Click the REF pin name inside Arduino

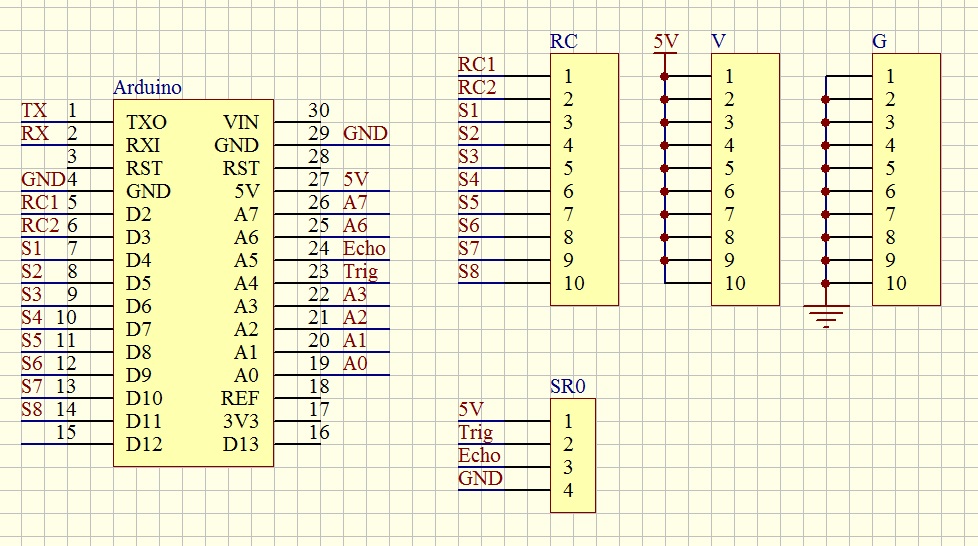click(x=240, y=399)
